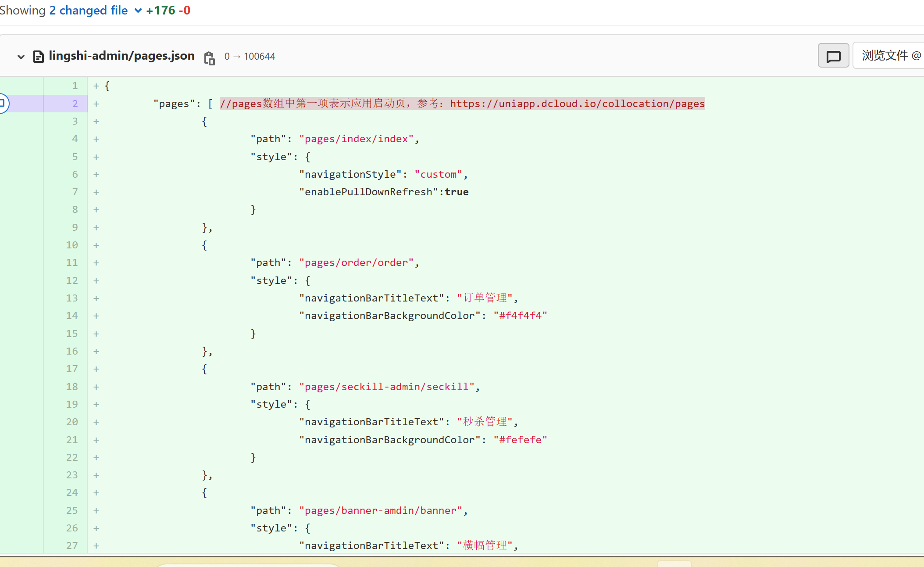
Task: Open the 2 changed file dropdown
Action: 89,10
